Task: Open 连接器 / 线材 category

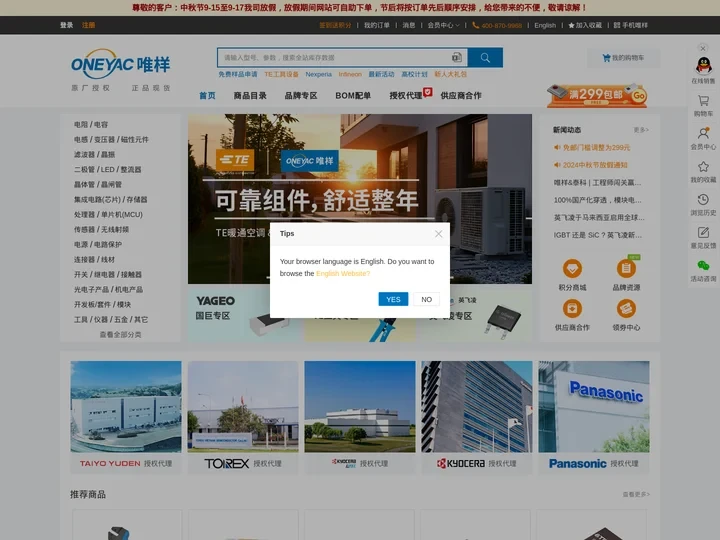Action: tap(95, 259)
